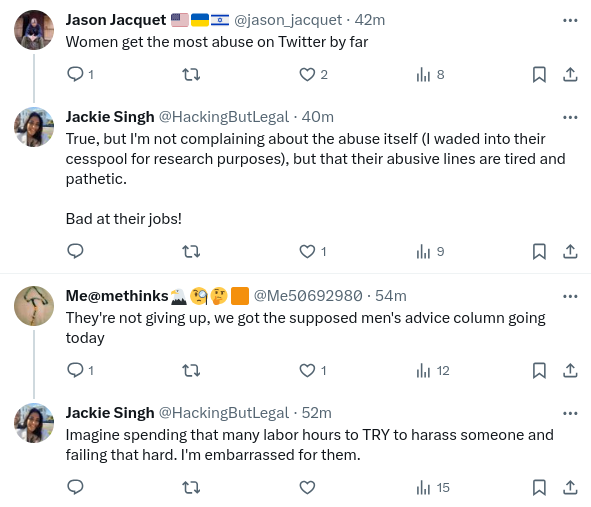The height and width of the screenshot is (507, 591).
Task: Open the 42m timestamp link
Action: click(x=370, y=20)
